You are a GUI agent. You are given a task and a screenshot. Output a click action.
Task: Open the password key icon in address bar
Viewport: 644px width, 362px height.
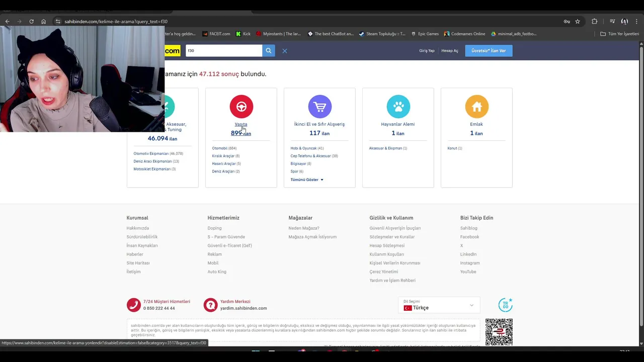point(567,22)
